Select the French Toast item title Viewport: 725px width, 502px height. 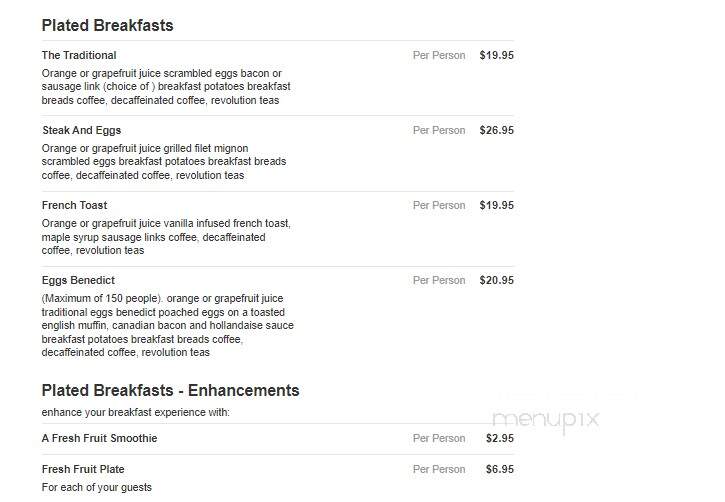pyautogui.click(x=74, y=205)
